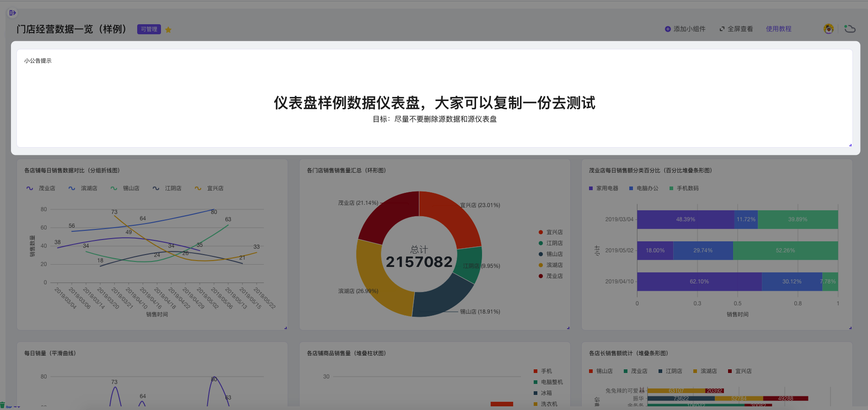
Task: Toggle 手机数码 legend item in 茂业店 chart
Action: point(684,188)
